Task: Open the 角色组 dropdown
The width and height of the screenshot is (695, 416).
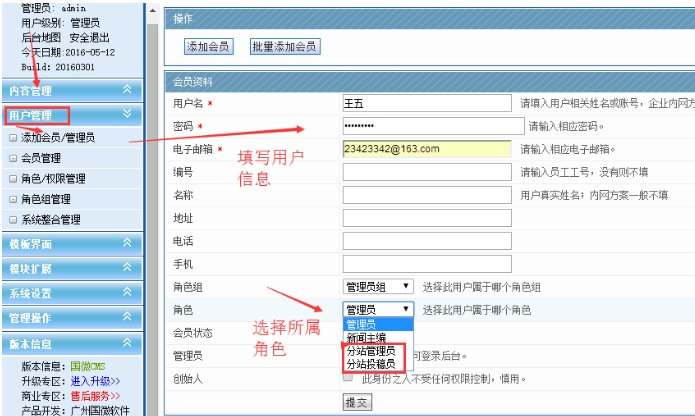Action: [377, 286]
